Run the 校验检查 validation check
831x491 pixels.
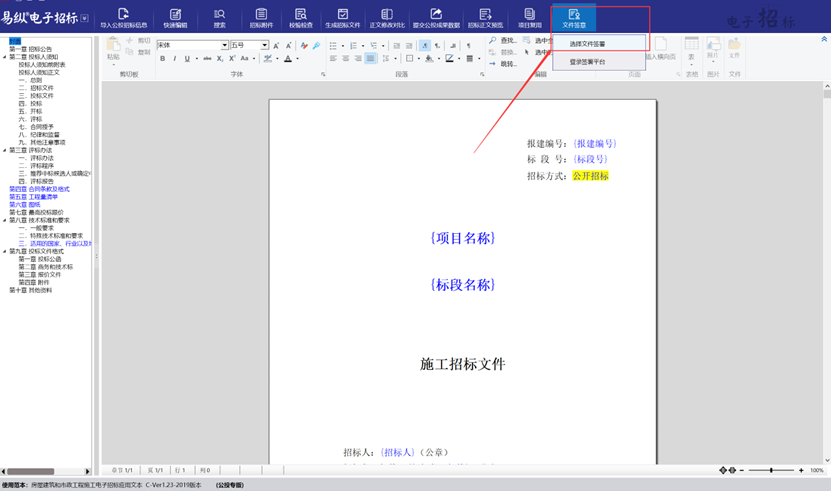tap(301, 18)
